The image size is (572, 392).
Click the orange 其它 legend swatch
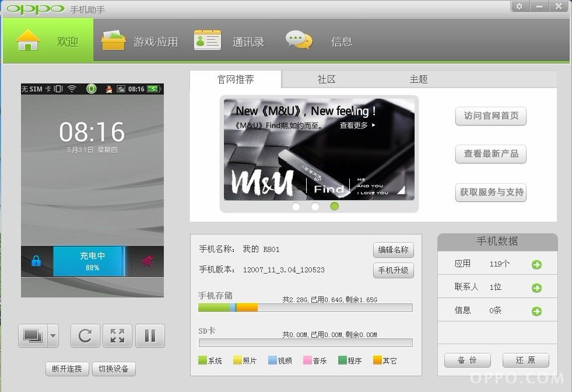pyautogui.click(x=378, y=360)
